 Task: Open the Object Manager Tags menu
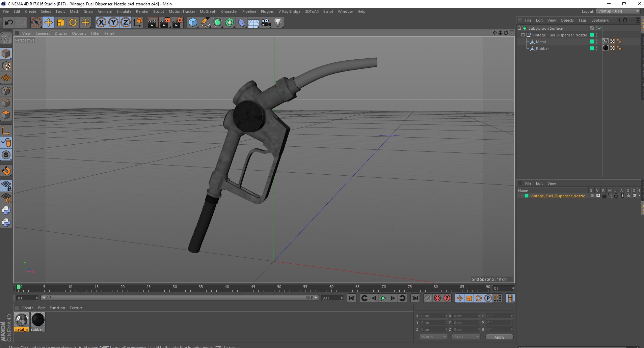(x=582, y=20)
